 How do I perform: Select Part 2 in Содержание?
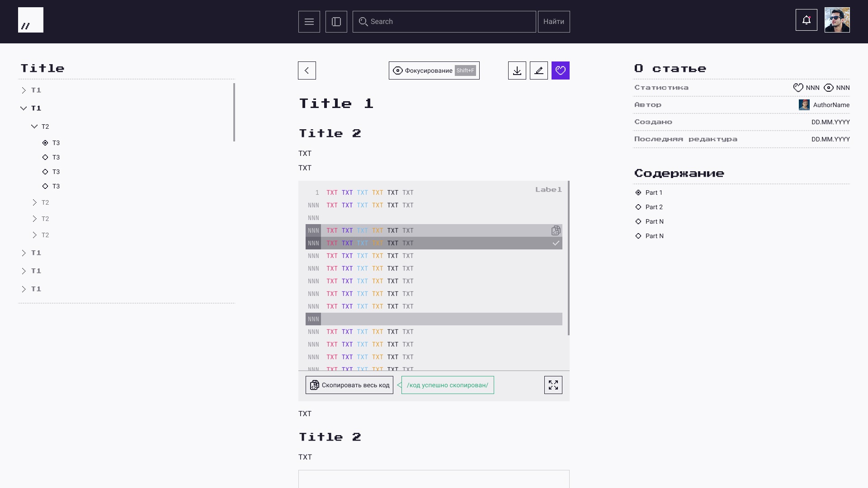click(x=654, y=207)
